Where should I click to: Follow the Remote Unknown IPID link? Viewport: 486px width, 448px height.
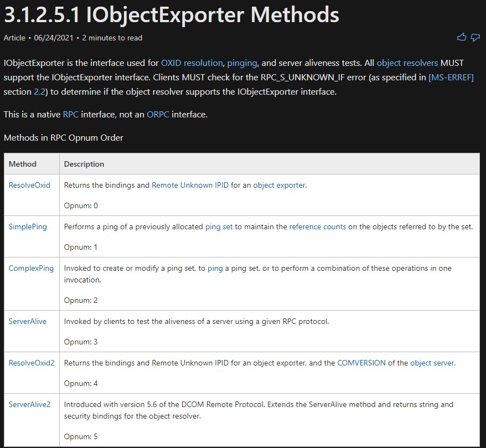tap(190, 185)
